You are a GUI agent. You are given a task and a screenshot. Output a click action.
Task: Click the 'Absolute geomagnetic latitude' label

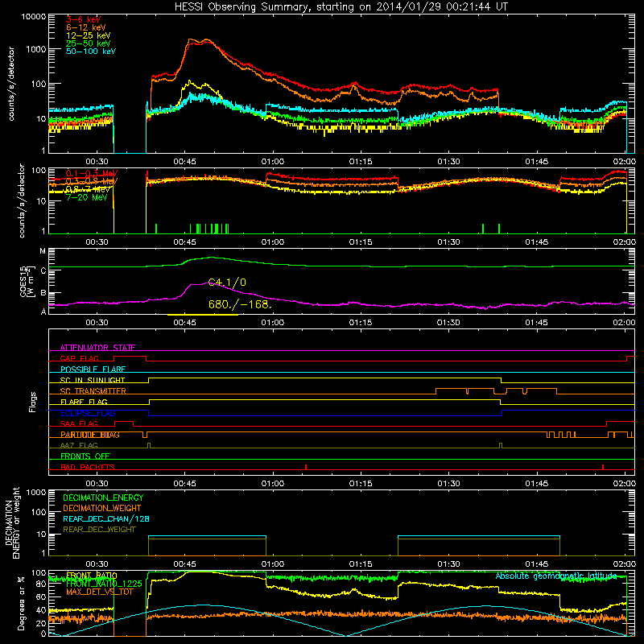click(x=556, y=576)
